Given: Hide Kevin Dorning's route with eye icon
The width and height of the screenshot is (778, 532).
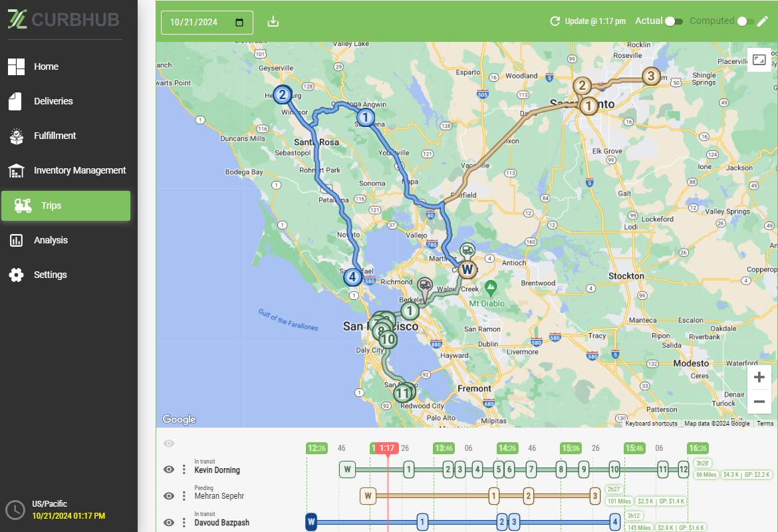Looking at the screenshot, I should tap(169, 469).
